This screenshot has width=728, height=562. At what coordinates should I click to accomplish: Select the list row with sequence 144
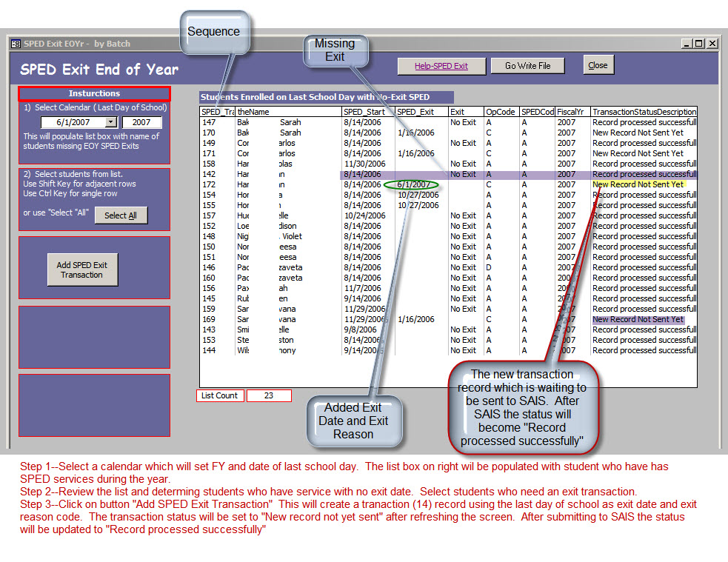tap(449, 350)
